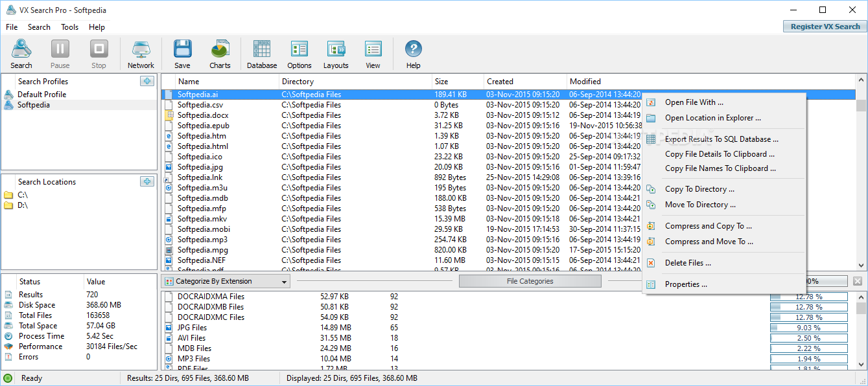Sort results by the Directory column header

click(356, 82)
